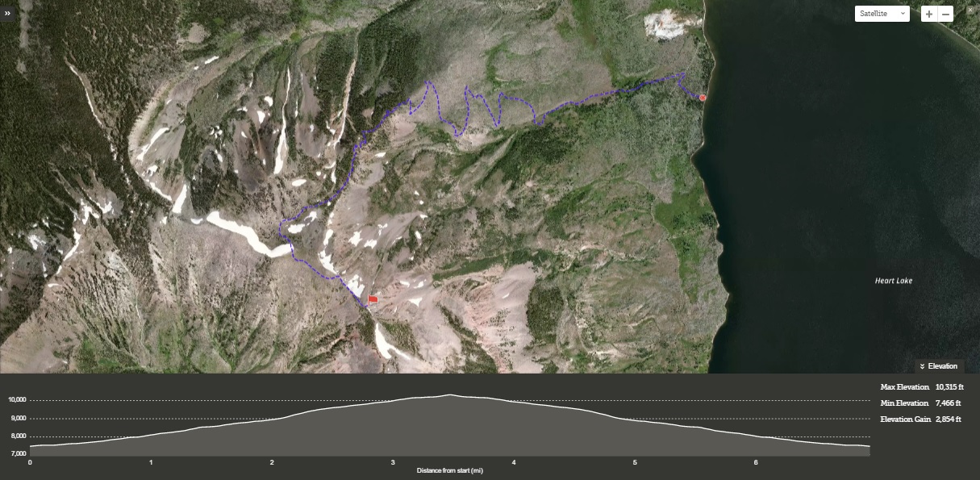Click elevation chart at mile 1
This screenshot has width=980, height=480.
coord(151,436)
